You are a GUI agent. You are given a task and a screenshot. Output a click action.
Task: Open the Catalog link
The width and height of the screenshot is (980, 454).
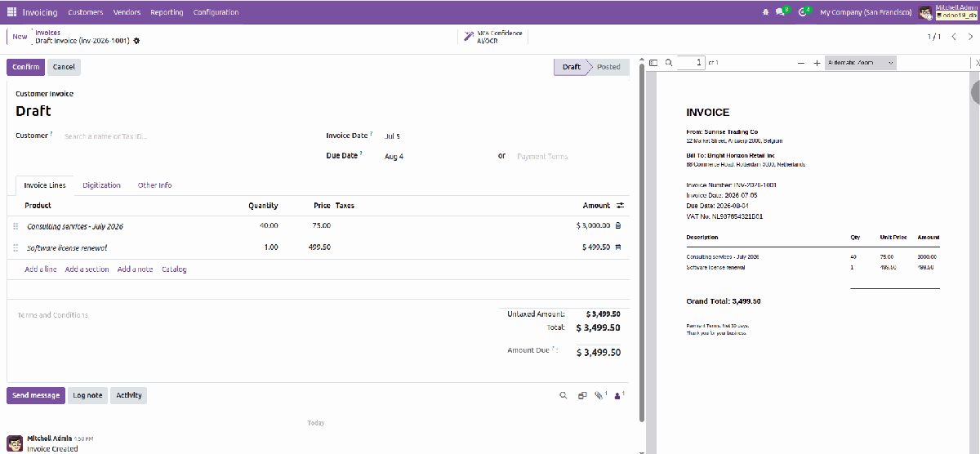click(174, 269)
